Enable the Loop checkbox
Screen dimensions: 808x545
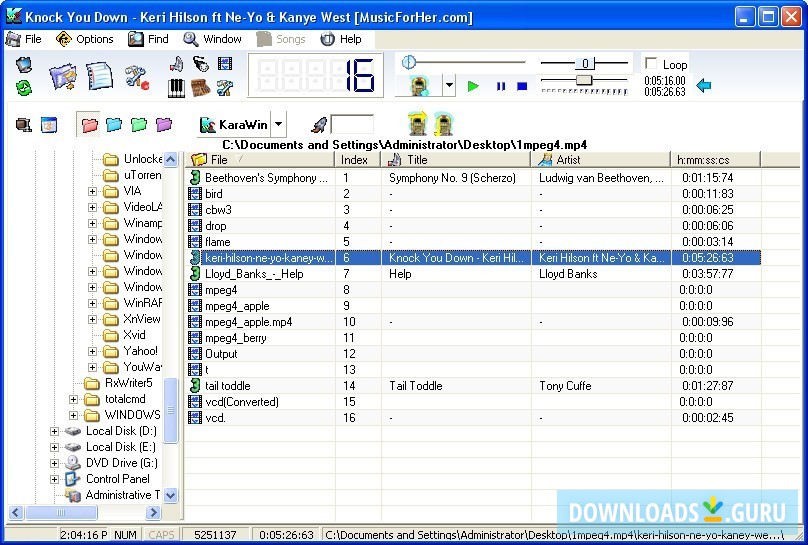(651, 63)
